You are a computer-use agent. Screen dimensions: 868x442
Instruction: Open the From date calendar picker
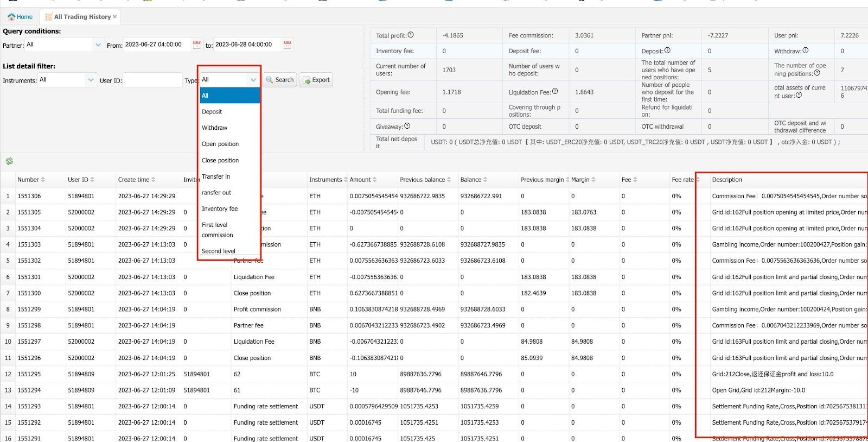pyautogui.click(x=197, y=45)
